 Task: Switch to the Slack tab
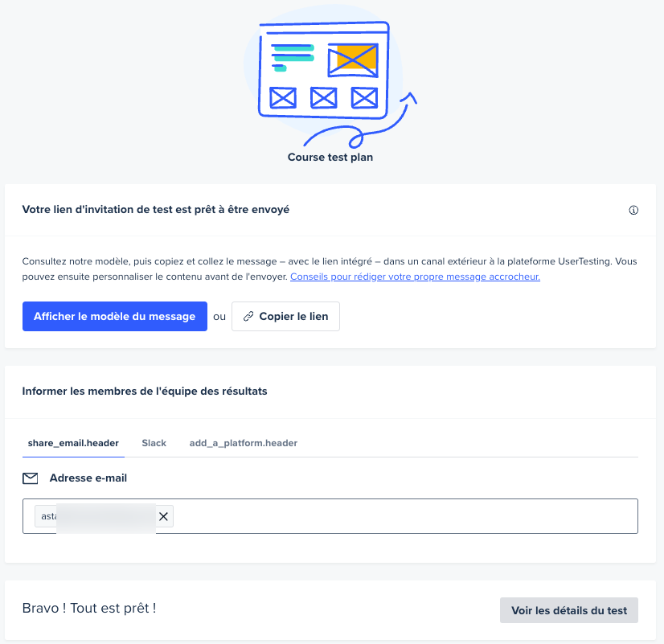point(154,443)
